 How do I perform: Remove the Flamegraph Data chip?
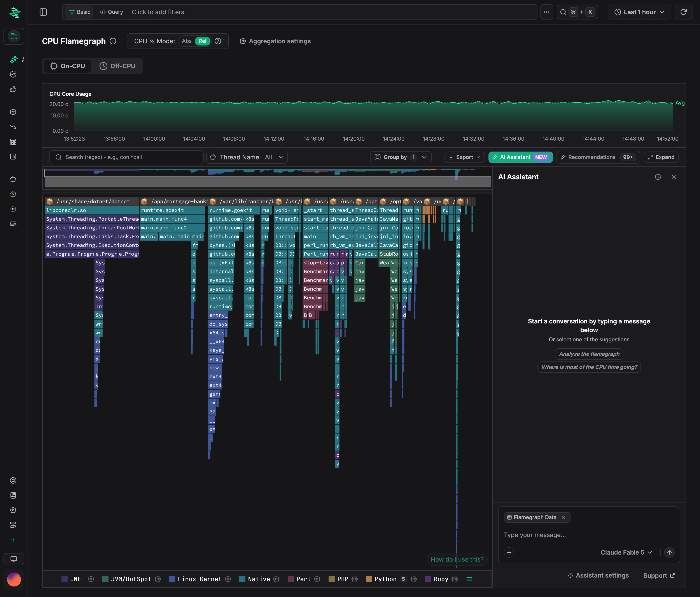(x=563, y=517)
